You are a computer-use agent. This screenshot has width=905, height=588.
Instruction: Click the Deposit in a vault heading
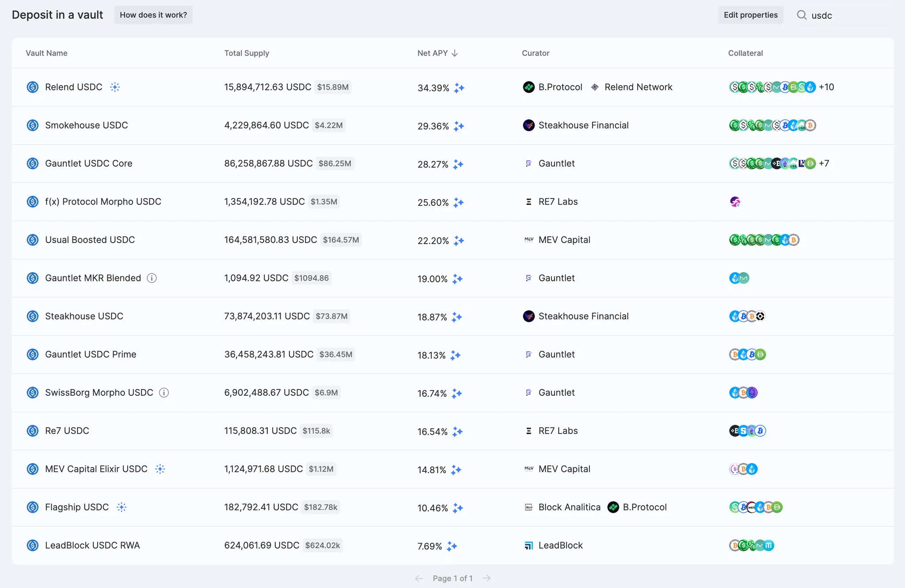[57, 15]
